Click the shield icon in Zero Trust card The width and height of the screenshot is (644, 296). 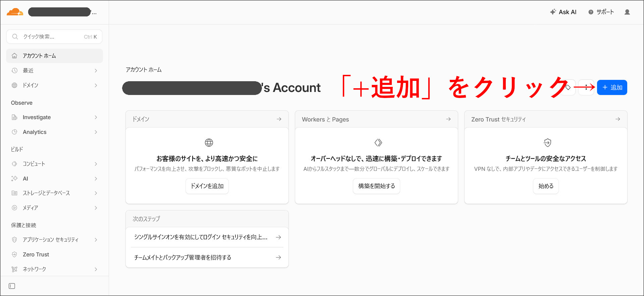(547, 143)
